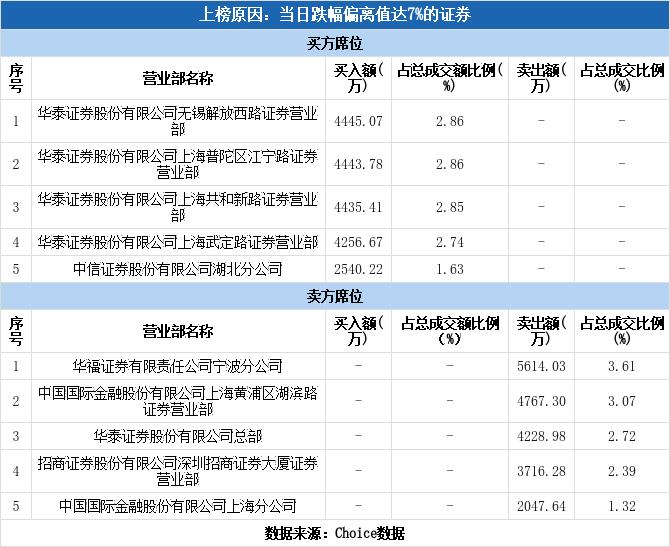Click 买入额(万) header in buyer table
This screenshot has height=547, width=670.
coord(359,79)
